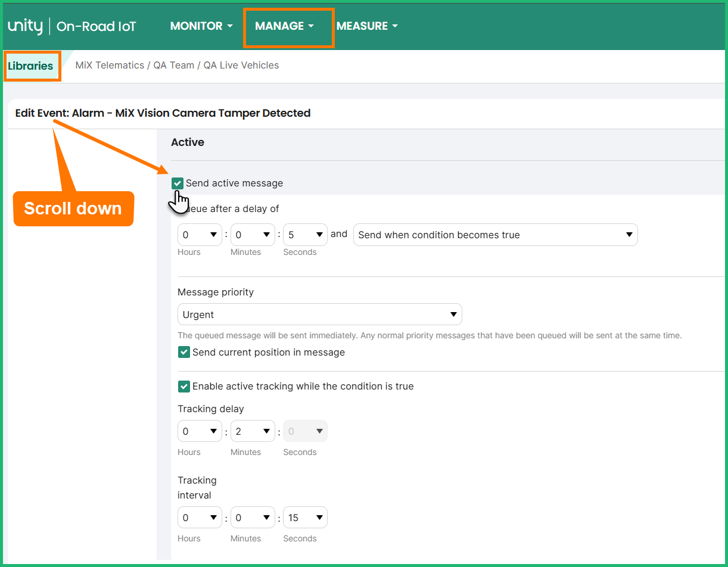728x567 pixels.
Task: Open queue delay Hours dropdown
Action: coord(200,235)
